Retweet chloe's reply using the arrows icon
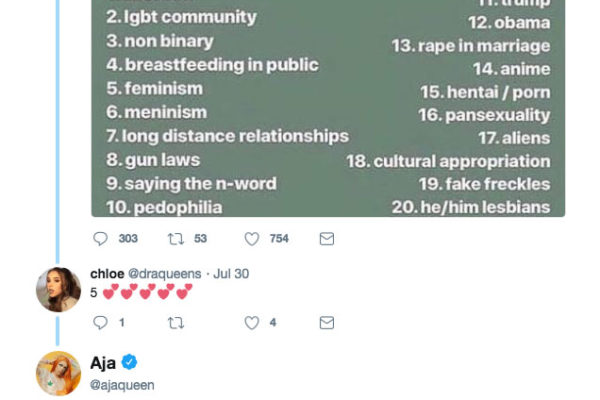Image resolution: width=600 pixels, height=400 pixels. [x=175, y=323]
